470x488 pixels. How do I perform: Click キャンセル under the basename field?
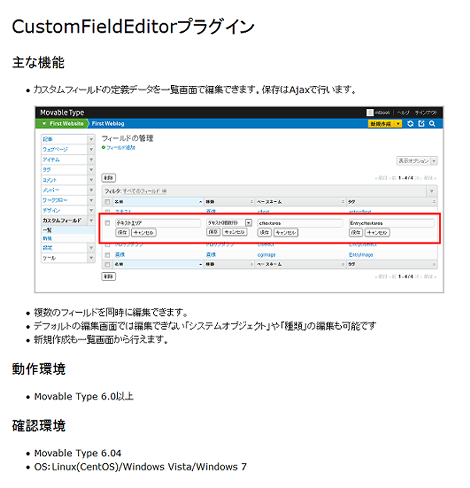tap(286, 233)
